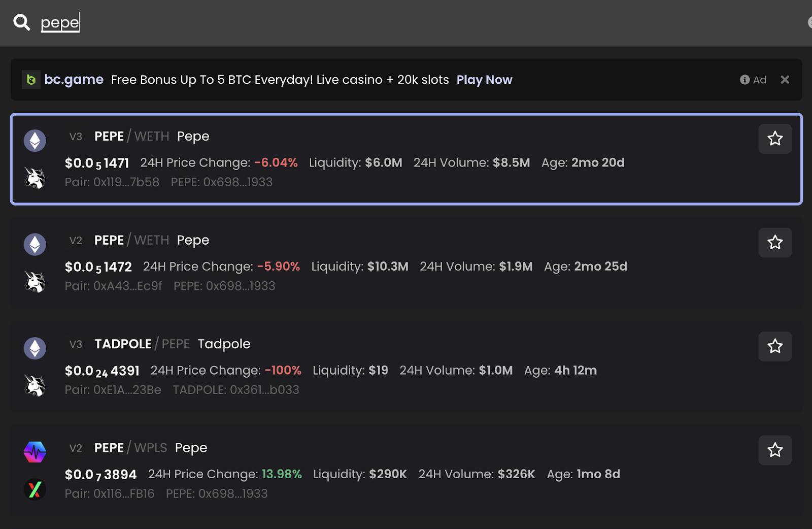Click Uniswap unicorn icon on V3 PEPE/WETH row
This screenshot has width=812, height=529.
(x=35, y=178)
